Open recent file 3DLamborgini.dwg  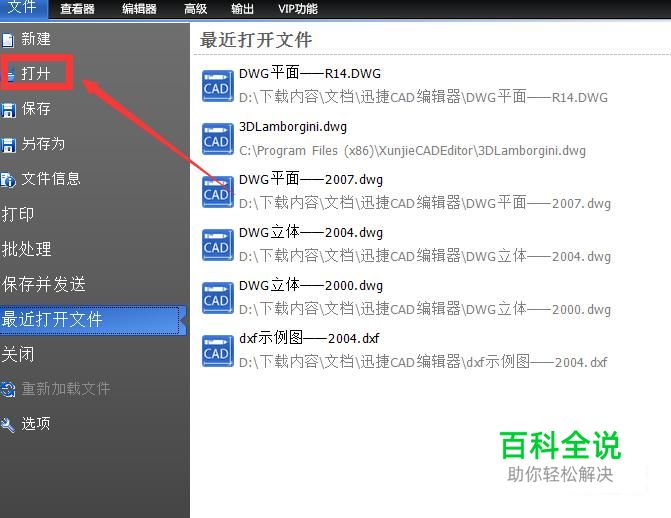[293, 127]
